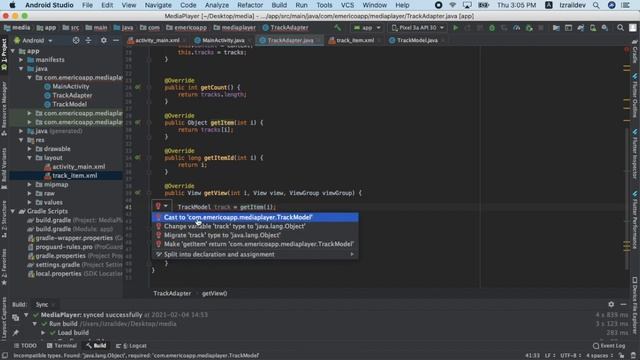The width and height of the screenshot is (640, 360).
Task: Open local.properties file
Action: coord(58,274)
